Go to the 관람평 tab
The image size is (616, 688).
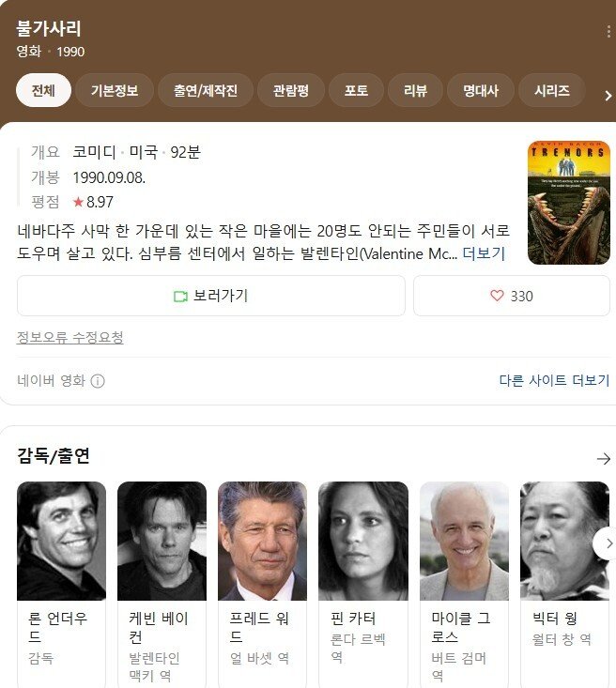point(291,90)
